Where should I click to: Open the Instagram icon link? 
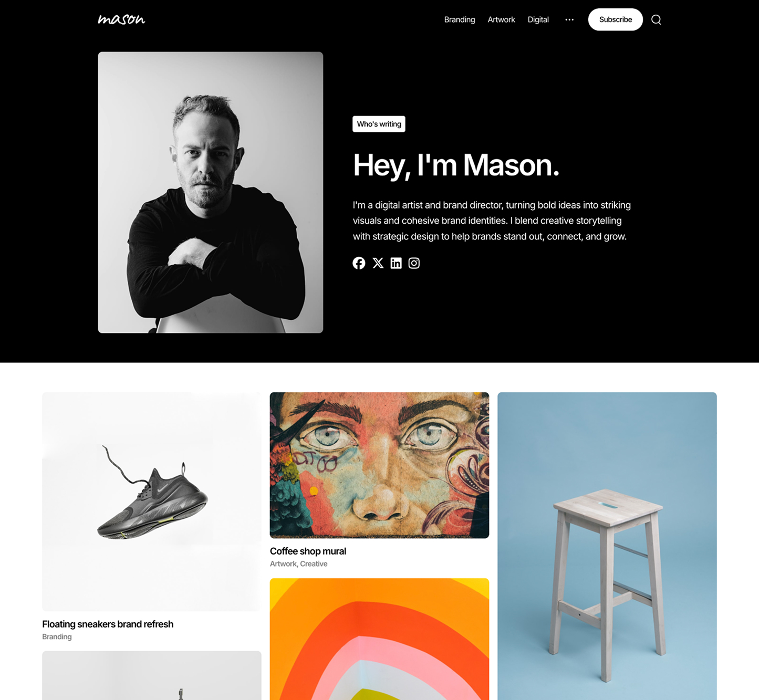[414, 263]
